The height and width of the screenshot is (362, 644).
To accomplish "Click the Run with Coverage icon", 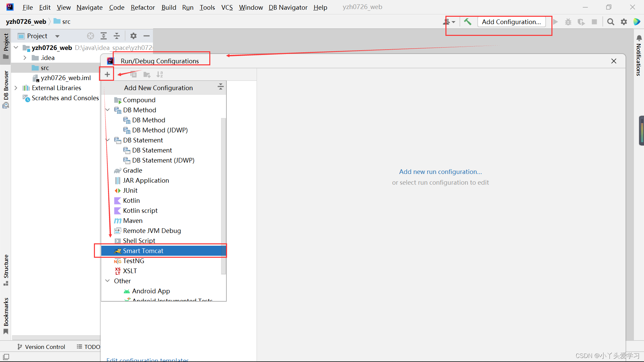I will 581,22.
